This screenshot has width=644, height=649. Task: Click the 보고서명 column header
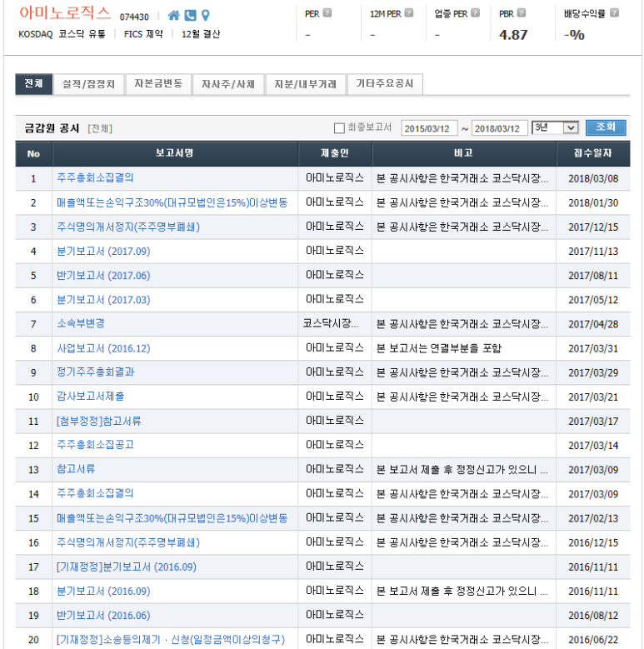point(175,153)
